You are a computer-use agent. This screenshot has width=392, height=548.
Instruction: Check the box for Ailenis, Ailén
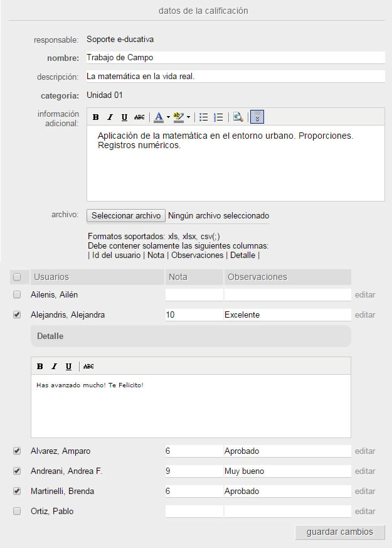[17, 294]
